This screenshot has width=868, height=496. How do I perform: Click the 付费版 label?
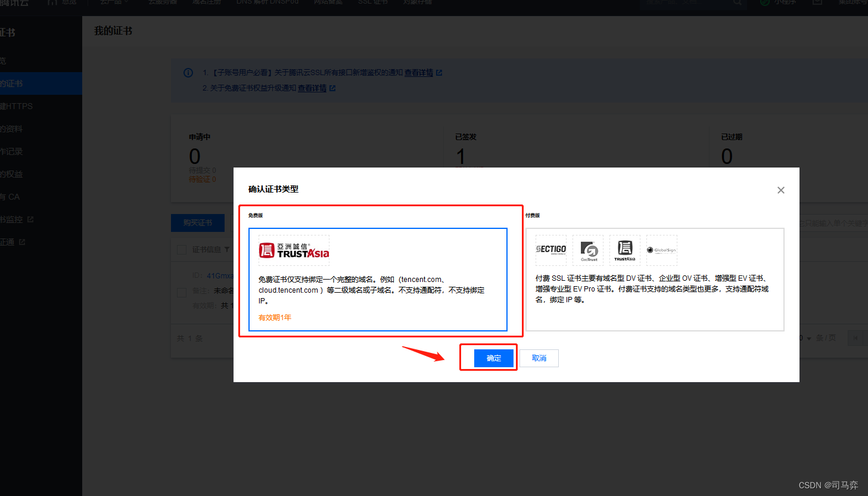[533, 215]
